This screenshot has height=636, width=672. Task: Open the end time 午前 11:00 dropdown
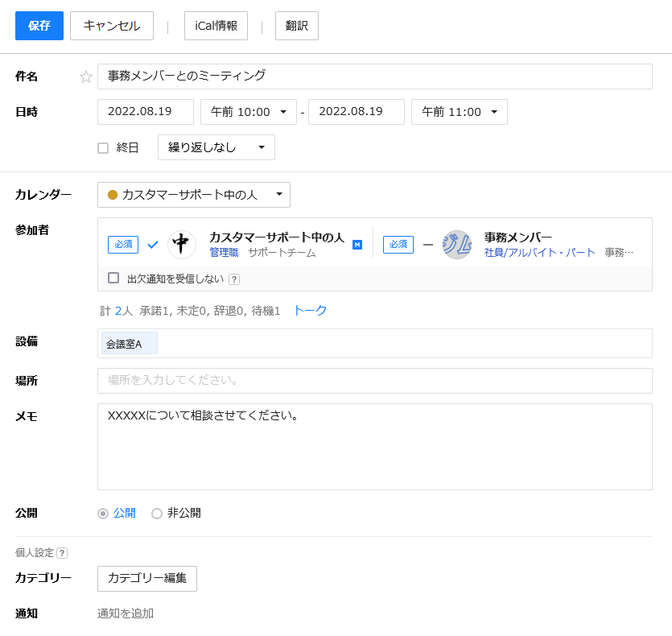click(460, 113)
